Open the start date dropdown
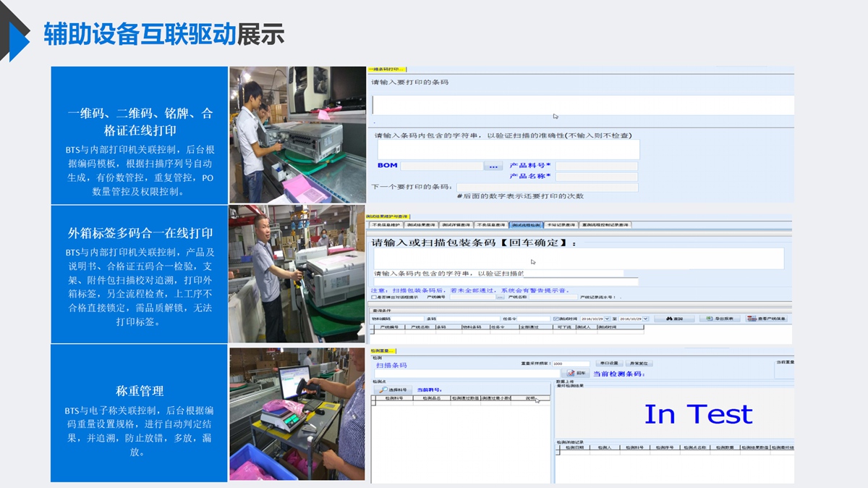Image resolution: width=868 pixels, height=488 pixels. 608,319
